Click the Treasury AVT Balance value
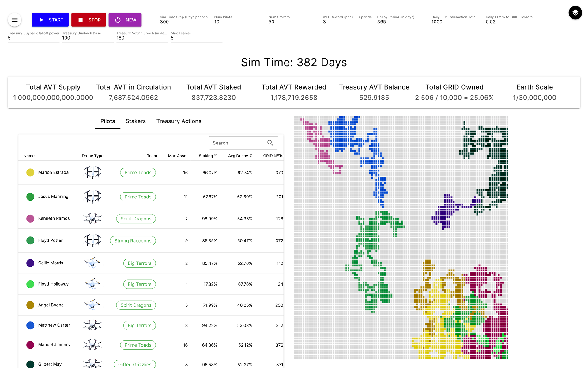This screenshot has width=588, height=368. [x=374, y=98]
